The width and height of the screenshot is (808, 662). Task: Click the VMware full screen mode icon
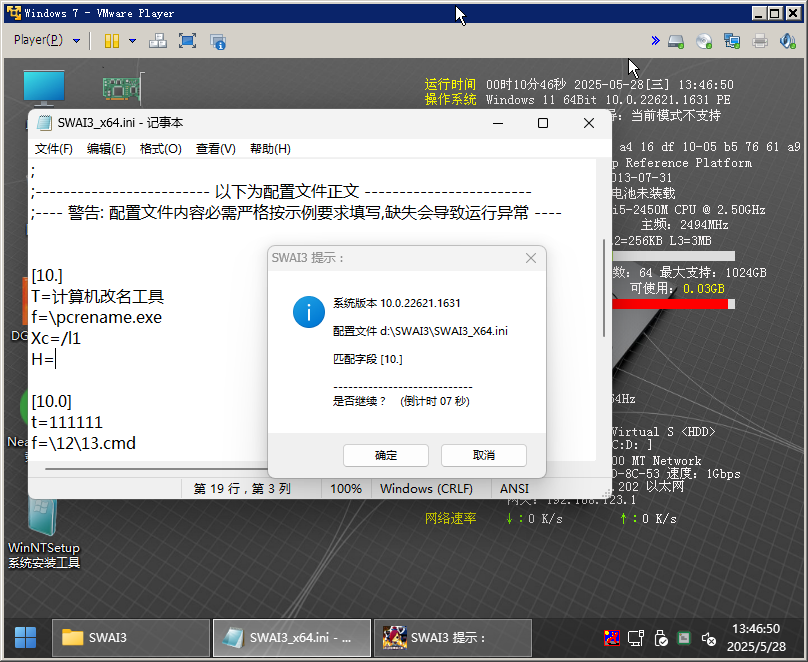click(187, 41)
